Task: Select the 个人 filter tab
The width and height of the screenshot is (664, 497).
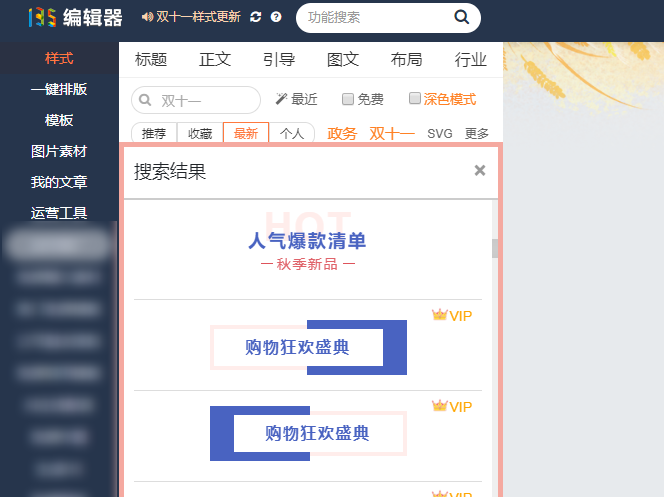Action: coord(292,133)
